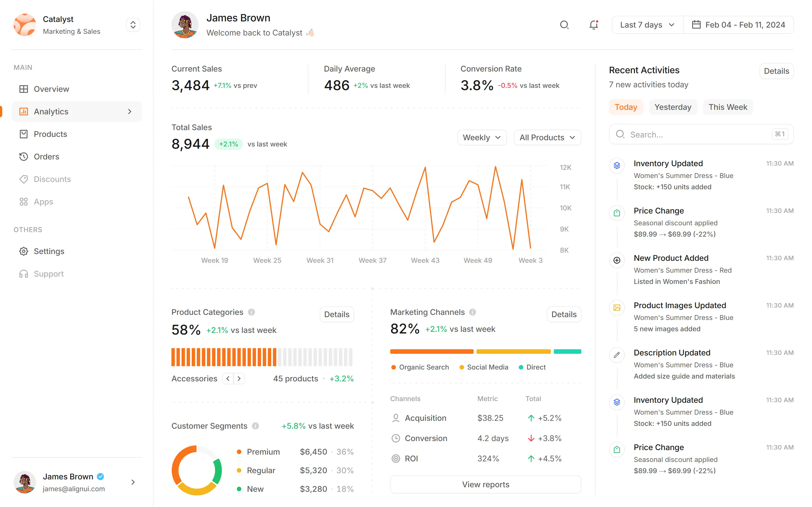Click the New Product Added plus icon
This screenshot has height=507, width=812.
(617, 260)
